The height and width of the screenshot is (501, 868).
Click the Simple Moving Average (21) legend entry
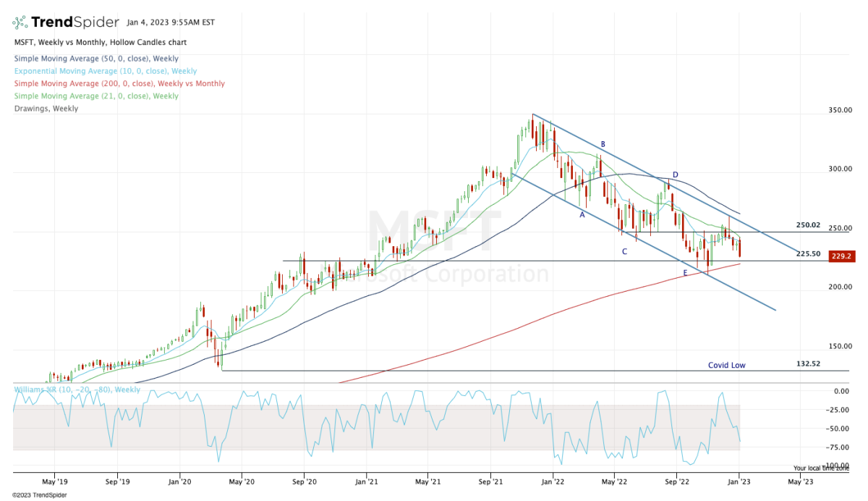coord(95,96)
